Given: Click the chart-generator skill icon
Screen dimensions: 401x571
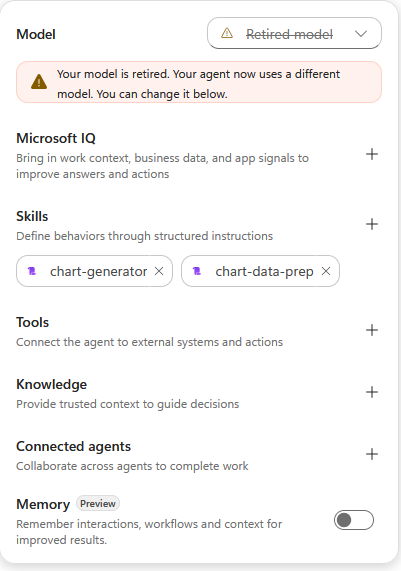Looking at the screenshot, I should point(32,271).
